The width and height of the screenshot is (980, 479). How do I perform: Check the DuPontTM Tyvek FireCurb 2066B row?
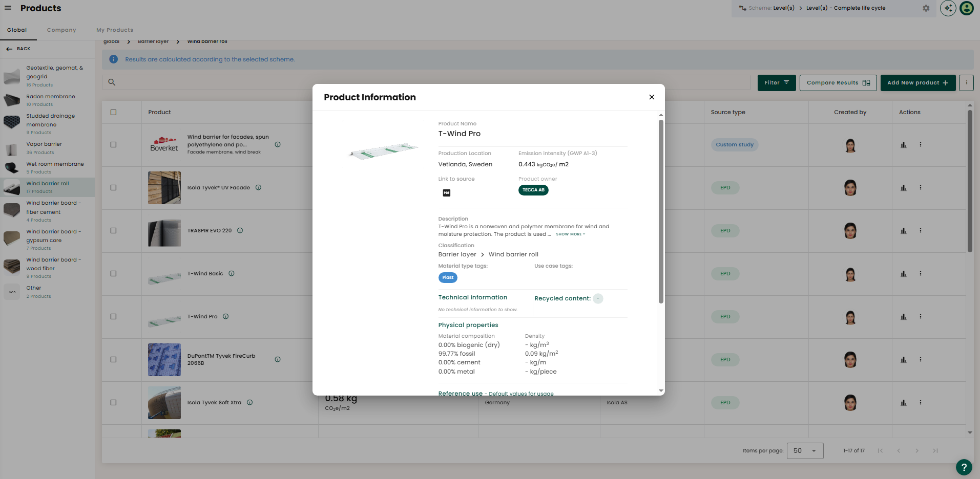114,360
